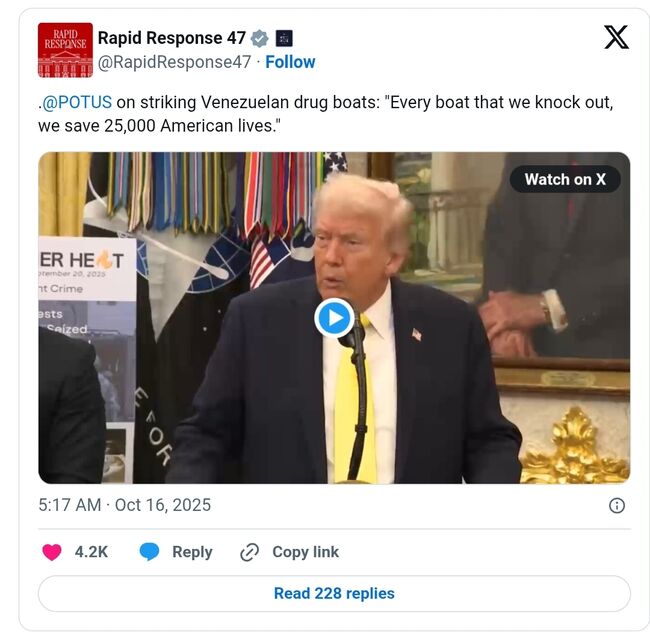Click the 4.2K likes count
The image size is (650, 642).
(x=91, y=552)
